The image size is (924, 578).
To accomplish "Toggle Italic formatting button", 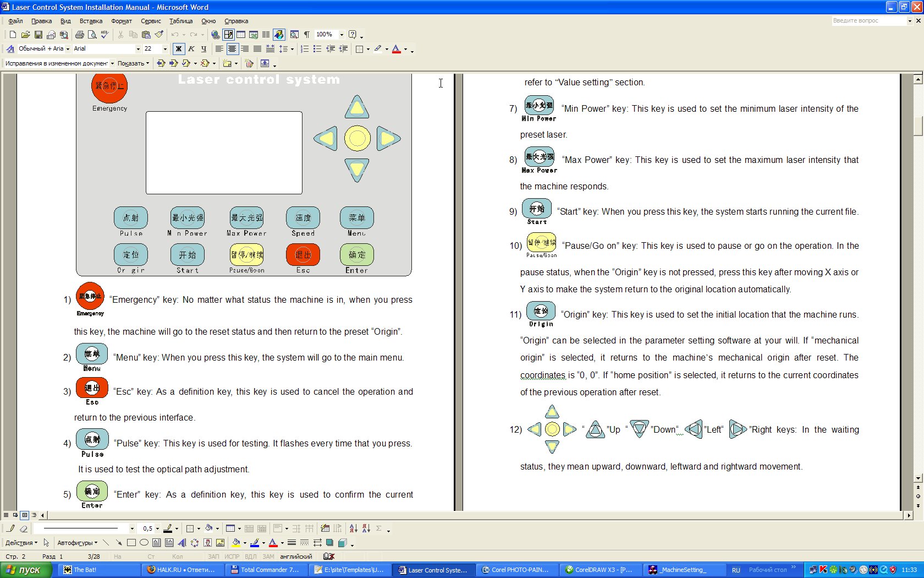I will pos(191,49).
